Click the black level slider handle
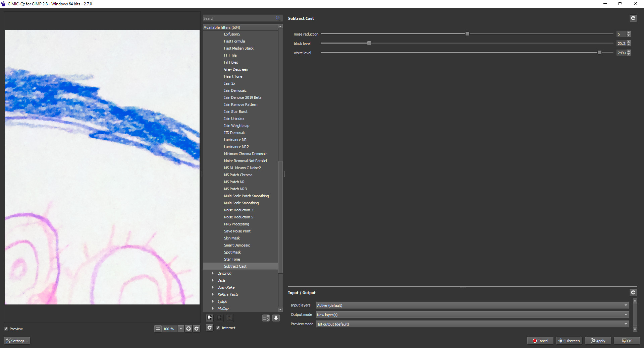The width and height of the screenshot is (644, 348). pyautogui.click(x=369, y=43)
